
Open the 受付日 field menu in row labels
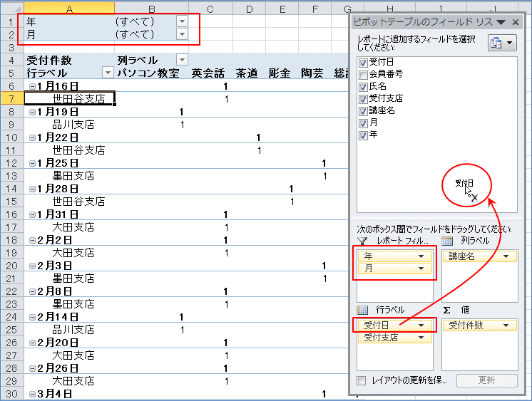[421, 326]
